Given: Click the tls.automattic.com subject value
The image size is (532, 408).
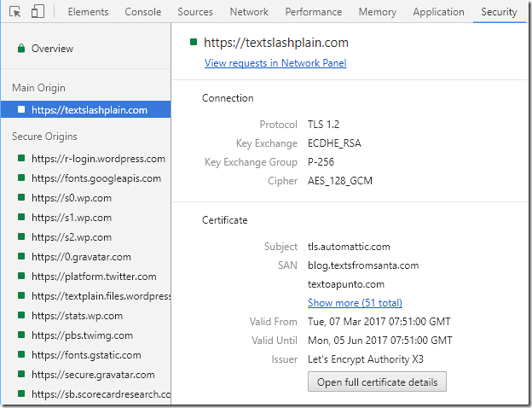Looking at the screenshot, I should pyautogui.click(x=349, y=247).
